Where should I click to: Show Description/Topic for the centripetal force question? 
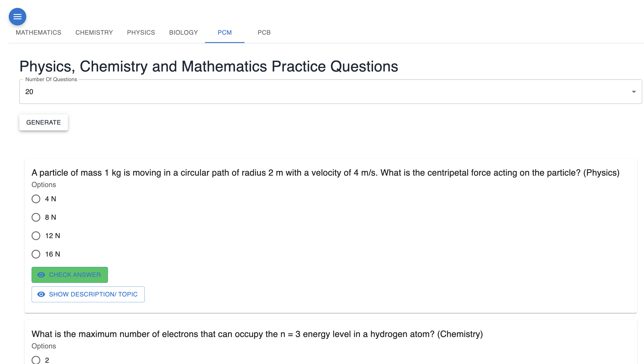click(88, 294)
